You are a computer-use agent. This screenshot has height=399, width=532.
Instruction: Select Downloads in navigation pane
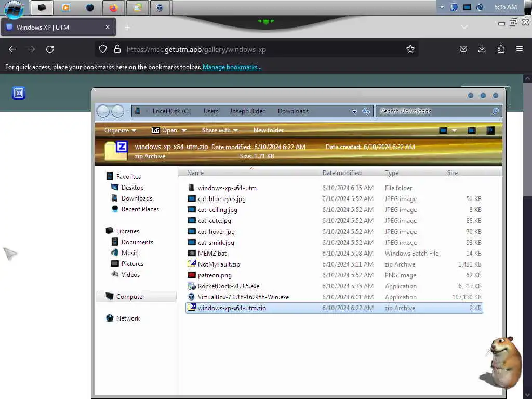(x=131, y=198)
